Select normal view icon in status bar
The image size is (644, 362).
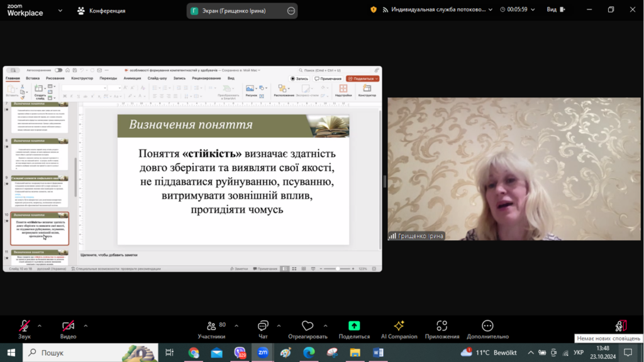285,269
